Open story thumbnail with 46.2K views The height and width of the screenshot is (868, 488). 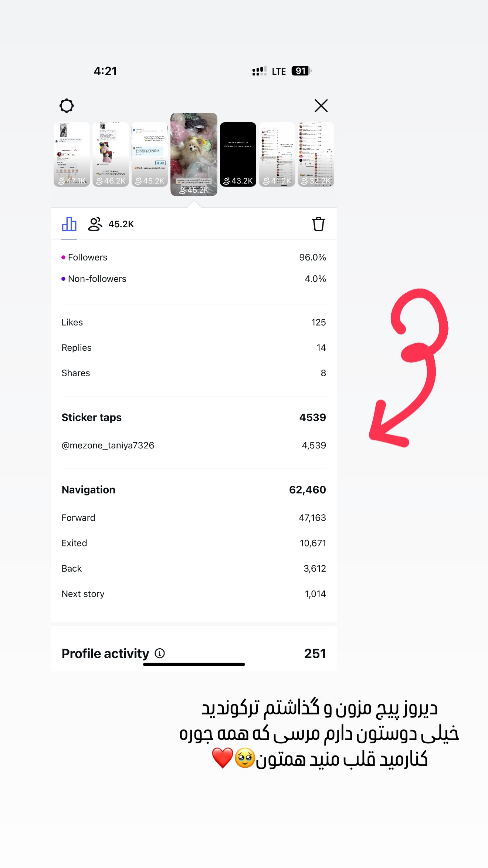[111, 154]
